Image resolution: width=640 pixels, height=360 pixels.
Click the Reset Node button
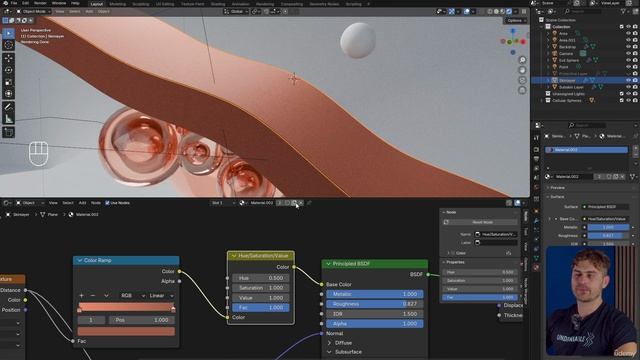point(480,222)
